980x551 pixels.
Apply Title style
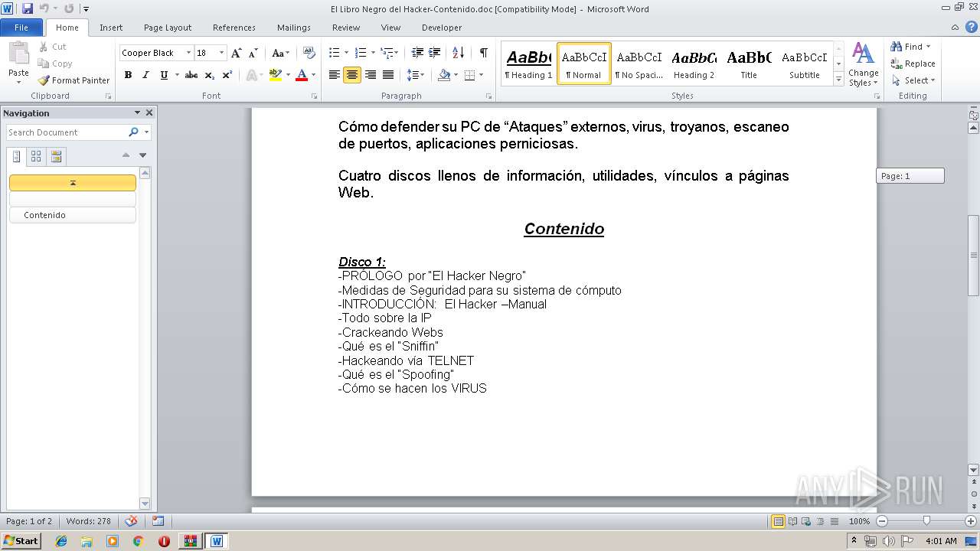749,64
